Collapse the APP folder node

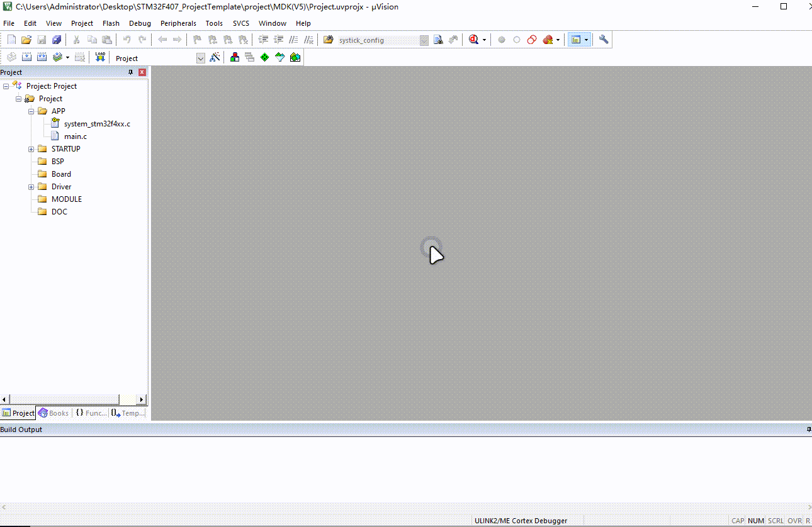click(x=31, y=111)
